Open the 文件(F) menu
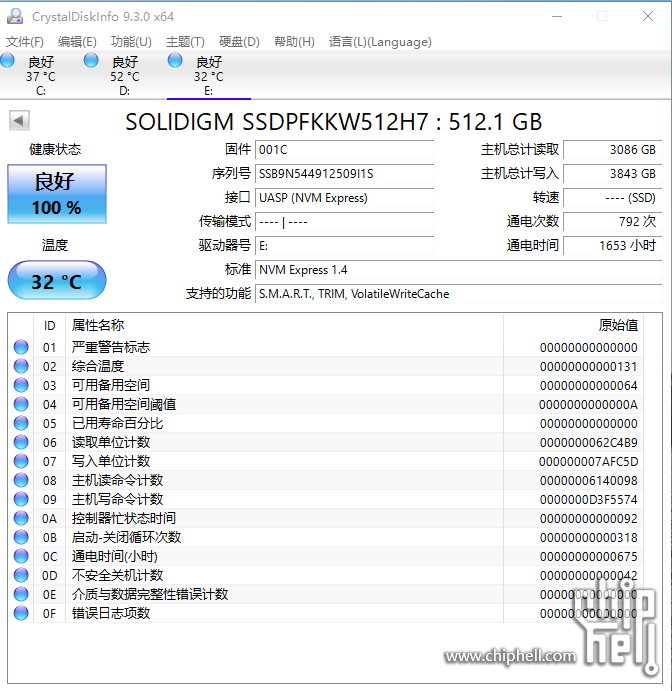672x691 pixels. point(25,42)
